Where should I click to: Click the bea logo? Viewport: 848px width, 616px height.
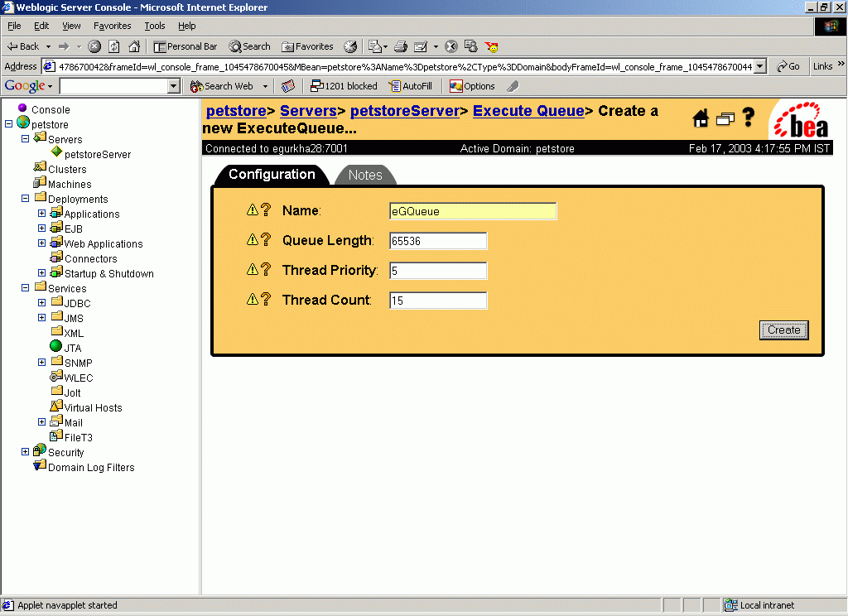(801, 121)
